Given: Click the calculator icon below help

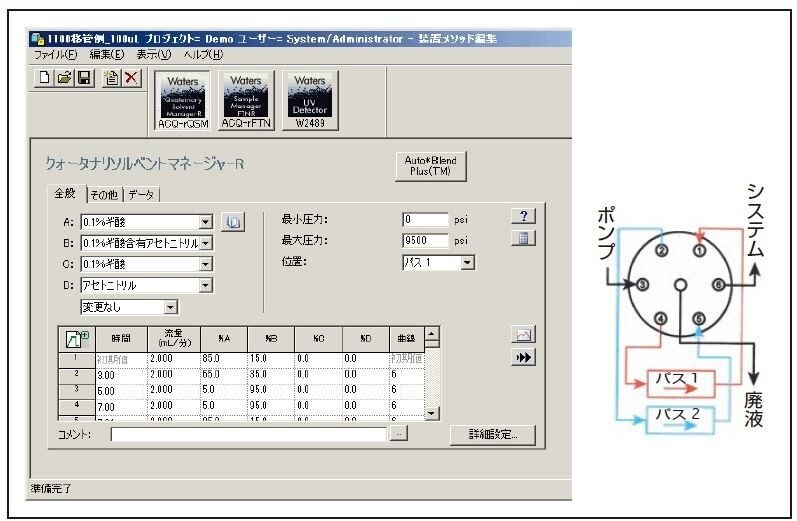Looking at the screenshot, I should tap(524, 238).
